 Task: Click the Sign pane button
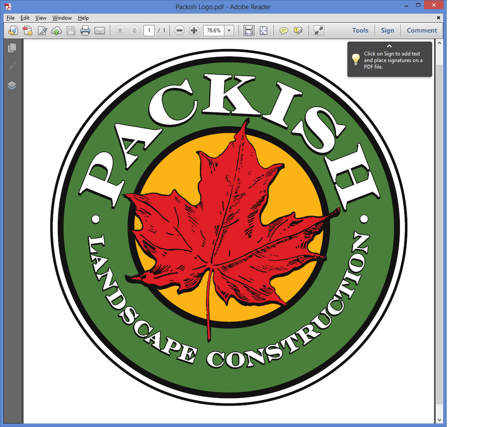[387, 31]
